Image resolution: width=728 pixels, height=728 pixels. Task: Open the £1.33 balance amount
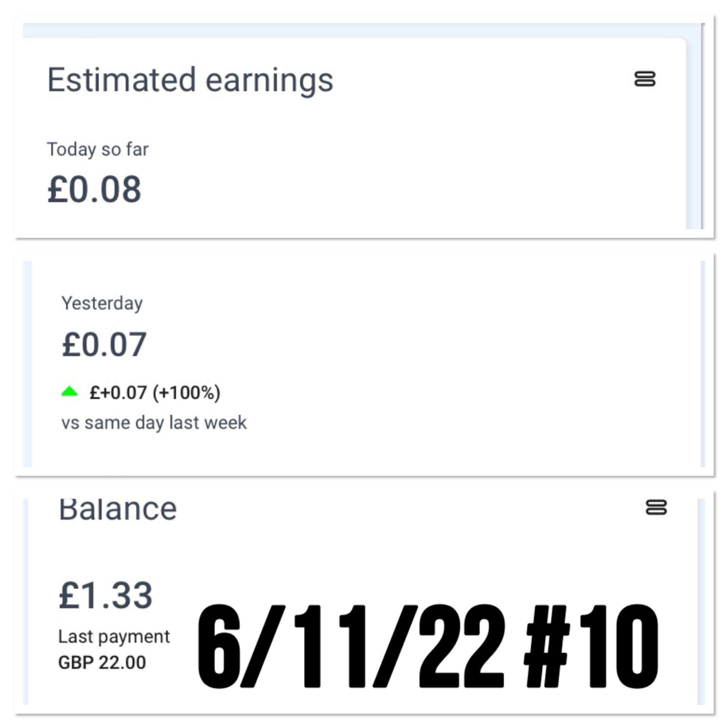click(x=105, y=595)
